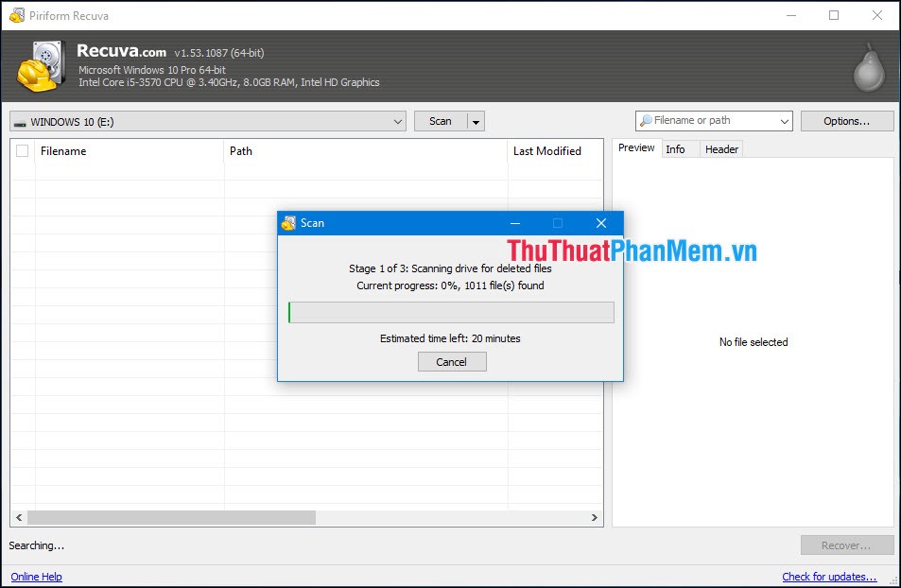Screen dimensions: 901x588
Task: Click the 'Microsoft Windows 10 Pro 64-bit' text
Action: point(152,70)
